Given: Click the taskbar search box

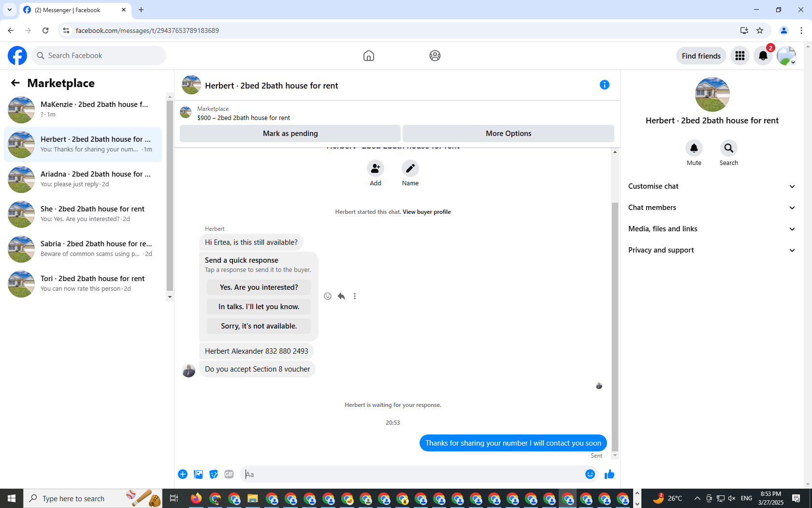Looking at the screenshot, I should click(92, 498).
